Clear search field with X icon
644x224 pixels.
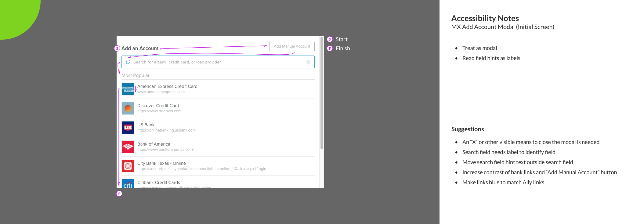click(x=308, y=62)
